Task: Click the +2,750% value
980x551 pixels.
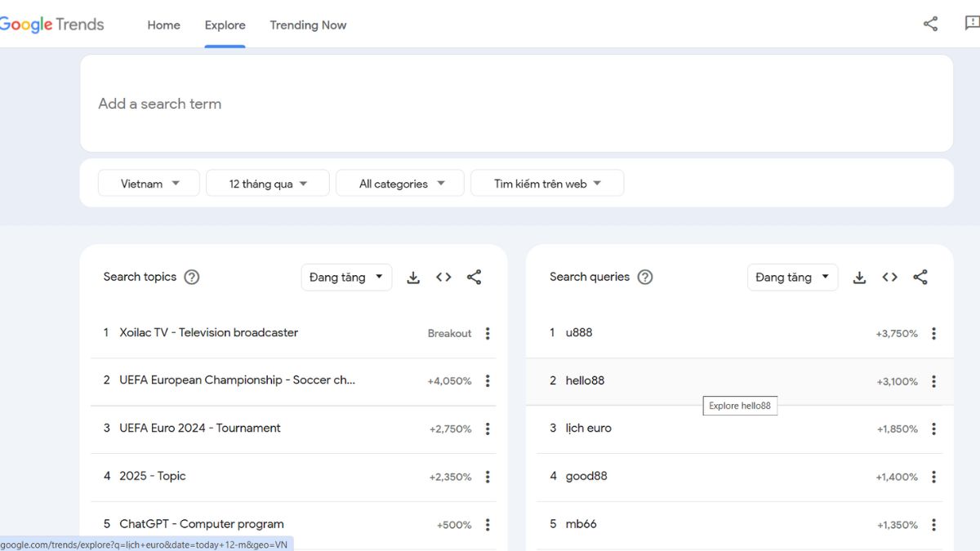Action: point(450,429)
